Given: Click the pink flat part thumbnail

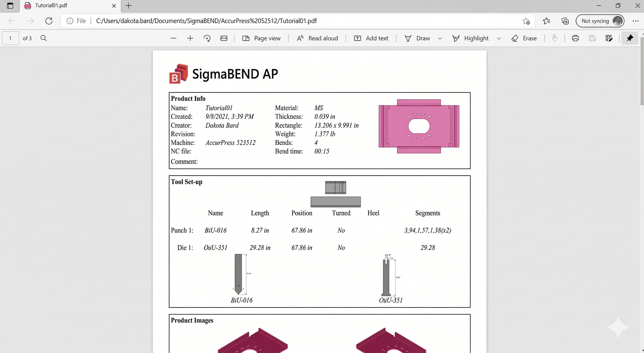Looking at the screenshot, I should tap(419, 126).
